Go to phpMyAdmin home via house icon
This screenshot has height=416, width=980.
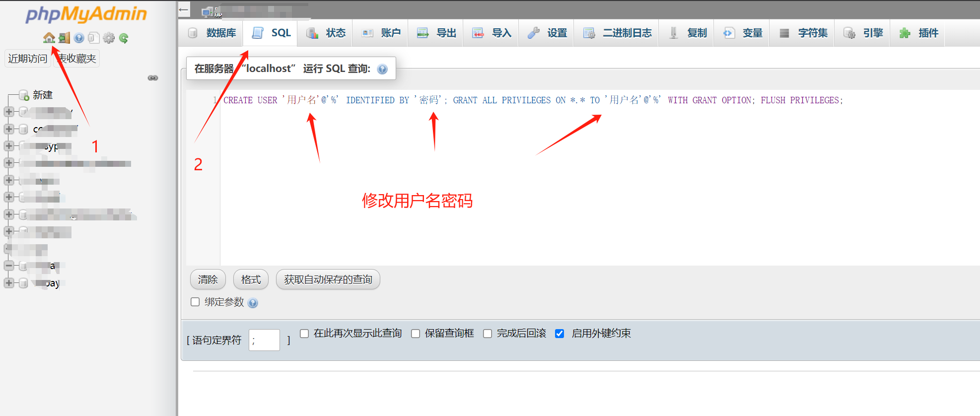[x=49, y=38]
